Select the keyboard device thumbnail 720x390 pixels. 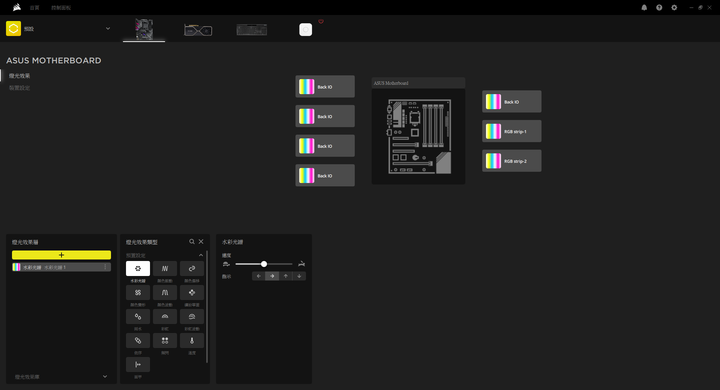click(x=252, y=30)
